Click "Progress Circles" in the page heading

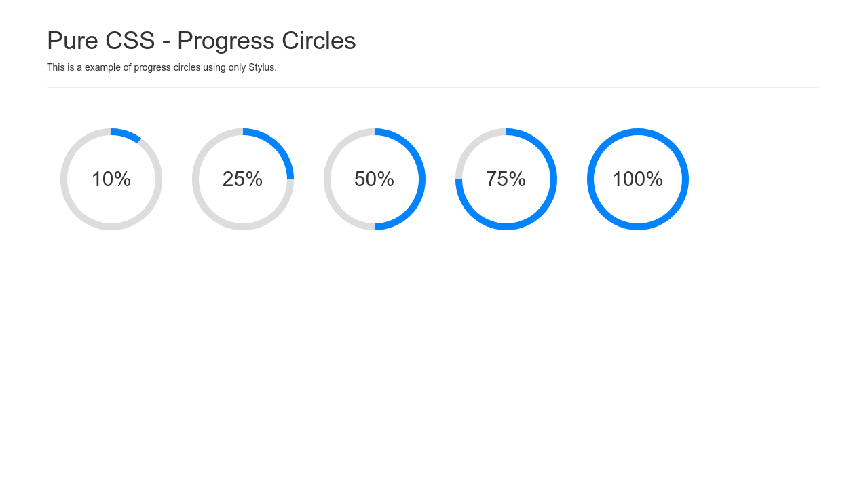(x=266, y=41)
